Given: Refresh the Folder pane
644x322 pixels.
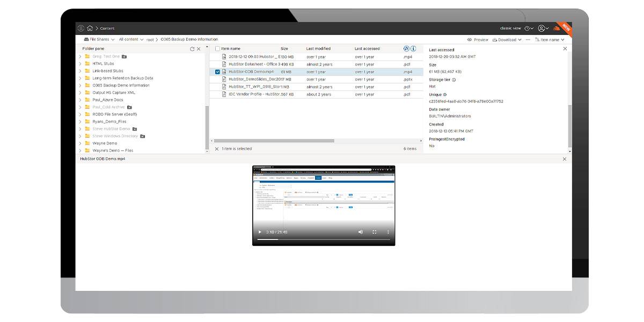Looking at the screenshot, I should 192,49.
